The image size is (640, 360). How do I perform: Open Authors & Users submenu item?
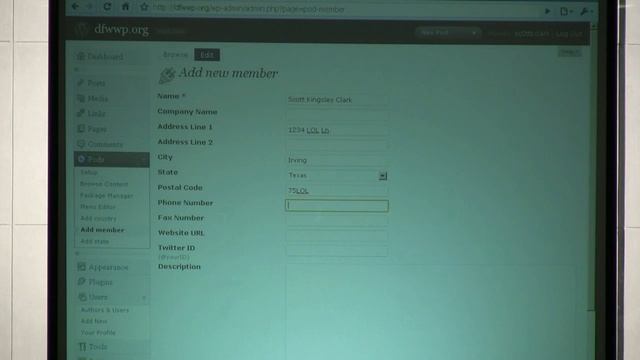105,310
